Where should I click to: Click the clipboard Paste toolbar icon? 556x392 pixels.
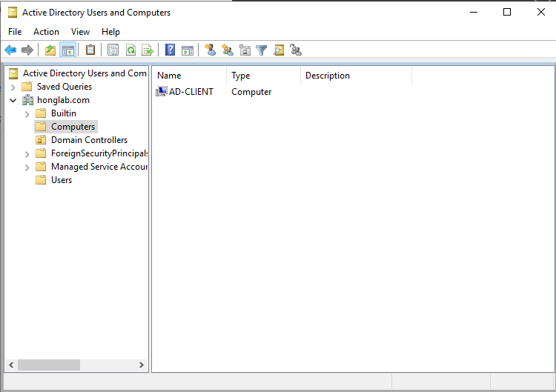(x=90, y=50)
